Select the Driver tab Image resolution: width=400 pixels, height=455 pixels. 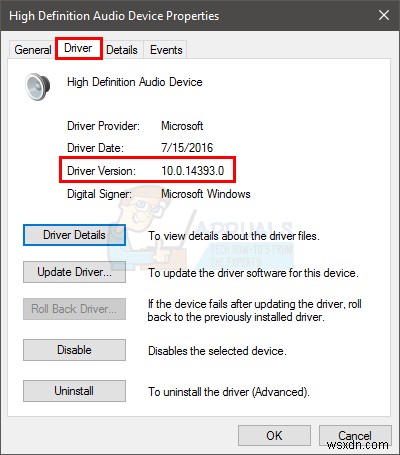tap(78, 48)
